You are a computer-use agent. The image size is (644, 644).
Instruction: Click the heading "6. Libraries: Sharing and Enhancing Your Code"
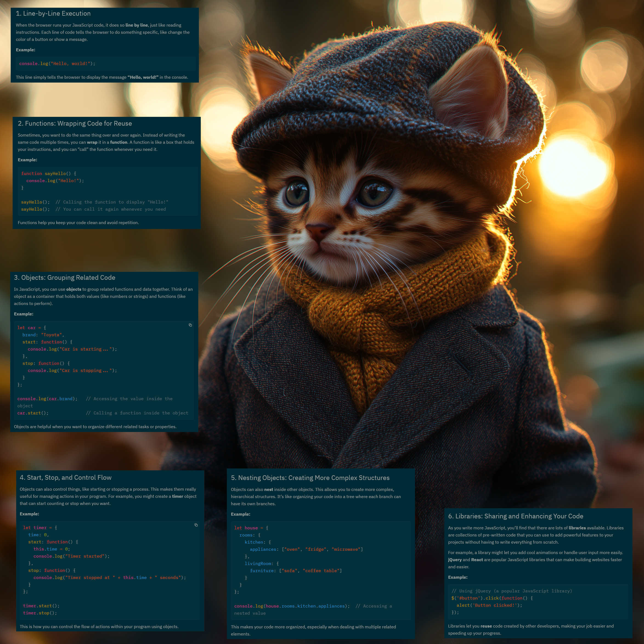click(516, 516)
